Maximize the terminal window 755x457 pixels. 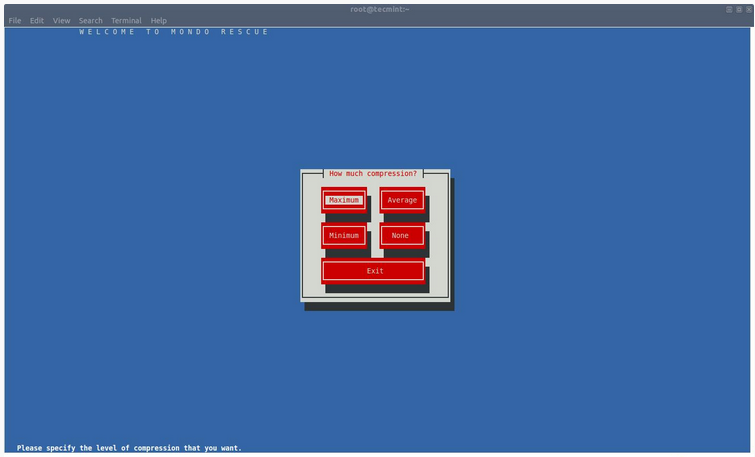738,9
